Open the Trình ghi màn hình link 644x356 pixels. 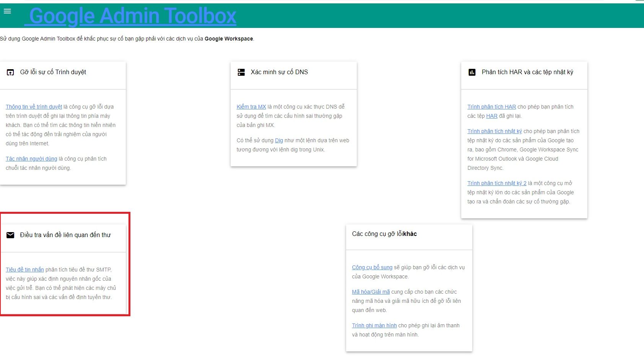coord(374,325)
